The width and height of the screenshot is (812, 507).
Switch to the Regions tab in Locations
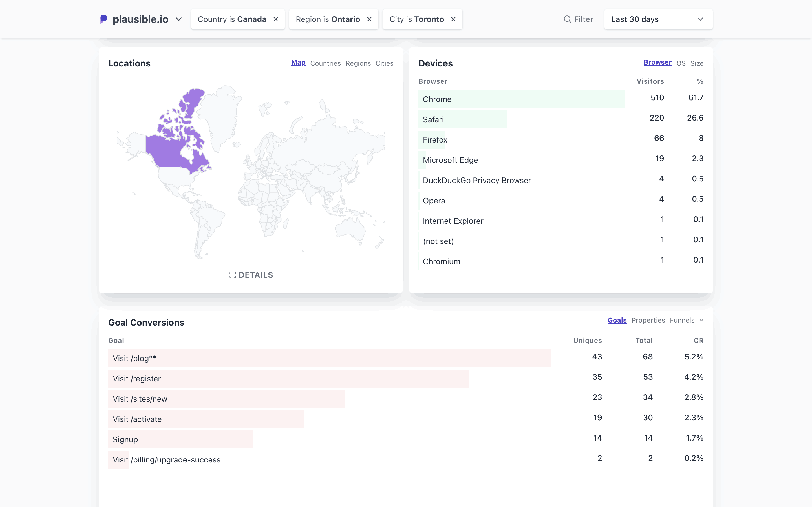point(358,63)
